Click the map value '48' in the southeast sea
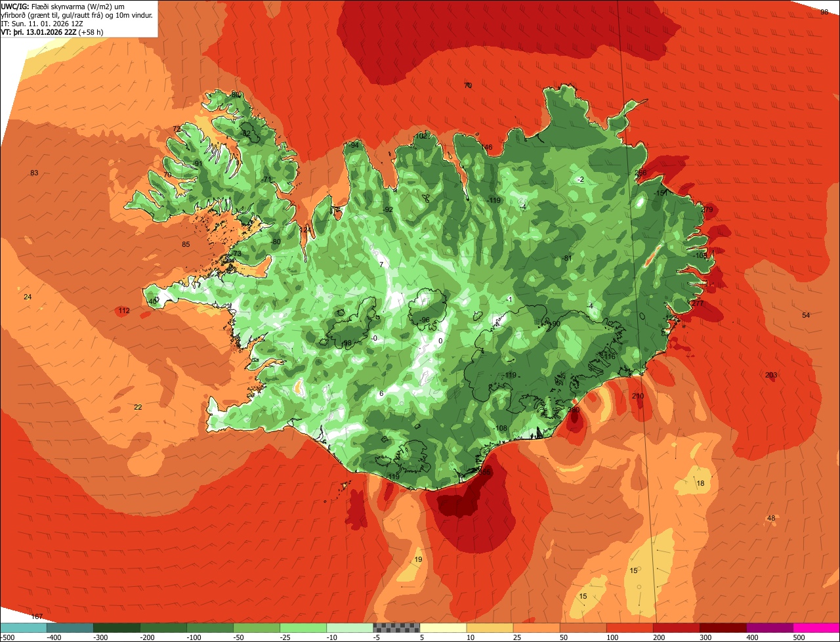 click(x=771, y=518)
